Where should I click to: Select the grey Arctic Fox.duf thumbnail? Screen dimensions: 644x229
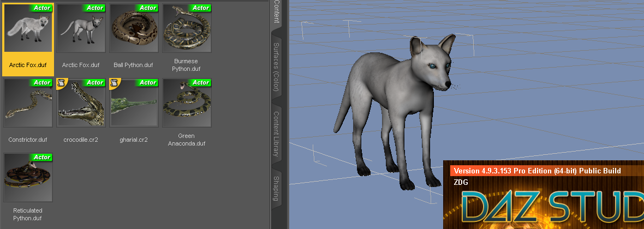[81, 28]
